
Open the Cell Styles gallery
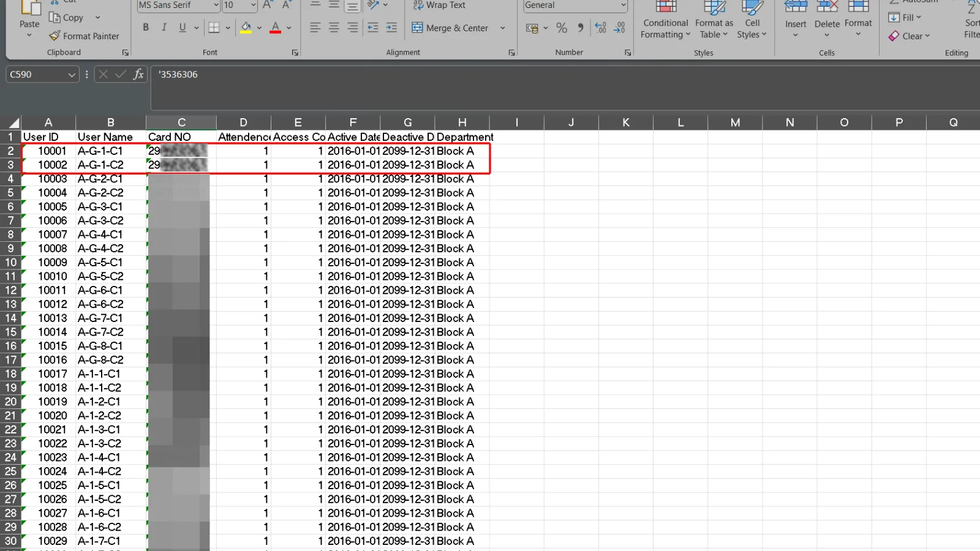click(752, 21)
